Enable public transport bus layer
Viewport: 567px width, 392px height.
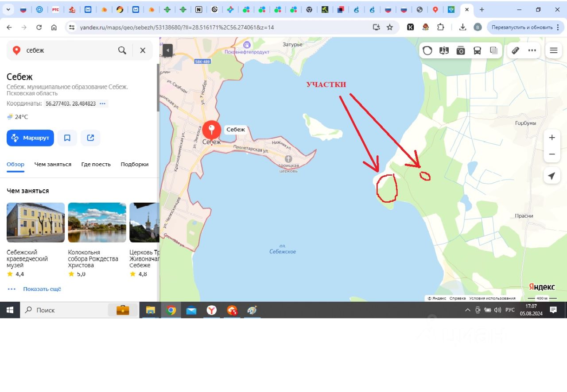(x=477, y=50)
